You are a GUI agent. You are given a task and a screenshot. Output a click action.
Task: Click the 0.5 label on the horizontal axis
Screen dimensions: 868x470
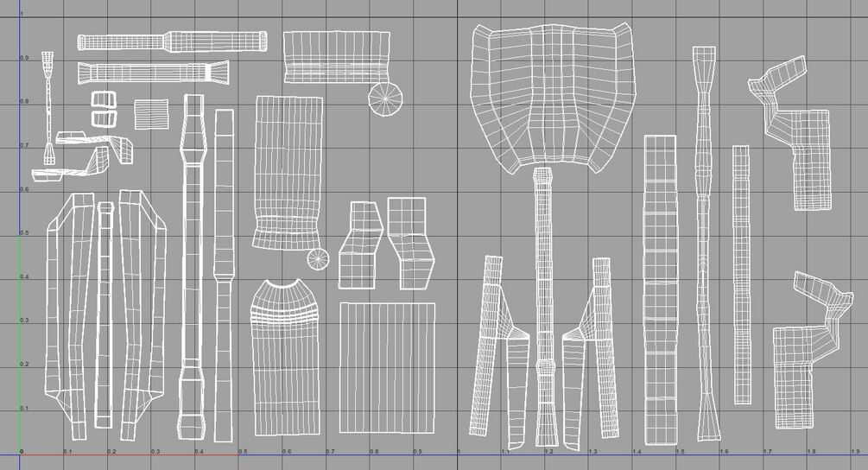(x=243, y=452)
